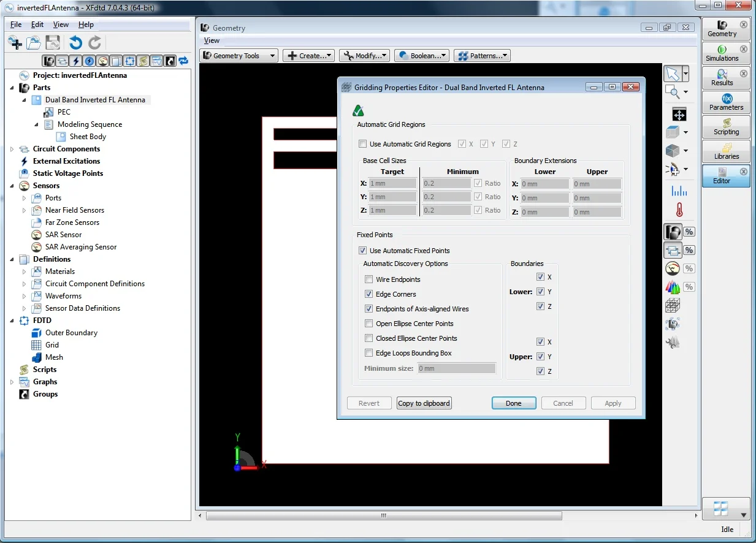
Task: Click the red thermometer icon
Action: coord(679,210)
